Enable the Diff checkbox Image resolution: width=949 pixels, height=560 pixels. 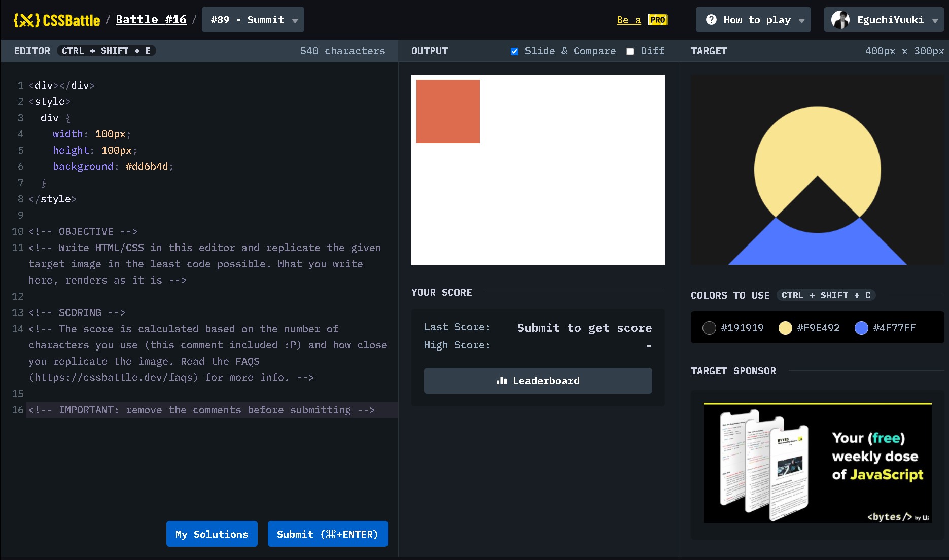(x=630, y=51)
